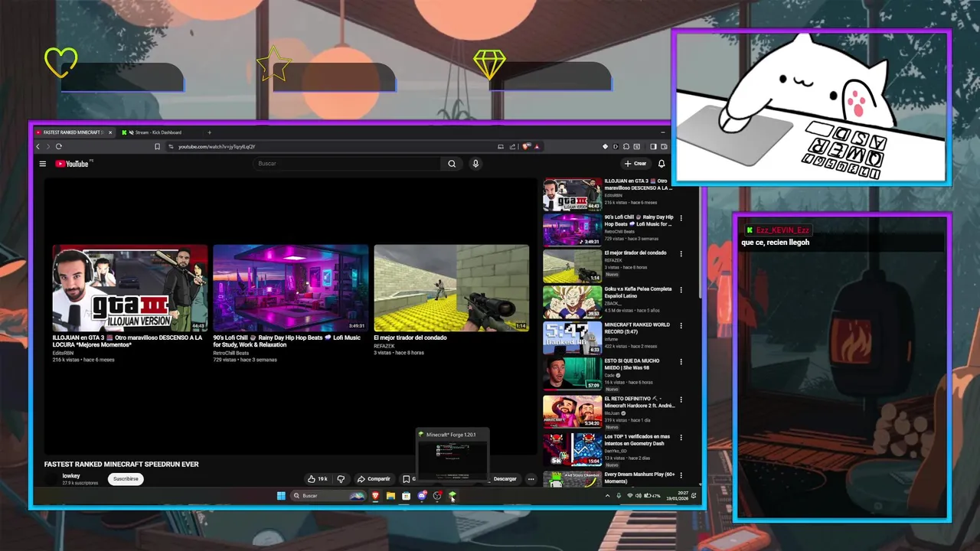The width and height of the screenshot is (980, 551).
Task: Click the taskbar Buscar search box
Action: pyautogui.click(x=329, y=496)
